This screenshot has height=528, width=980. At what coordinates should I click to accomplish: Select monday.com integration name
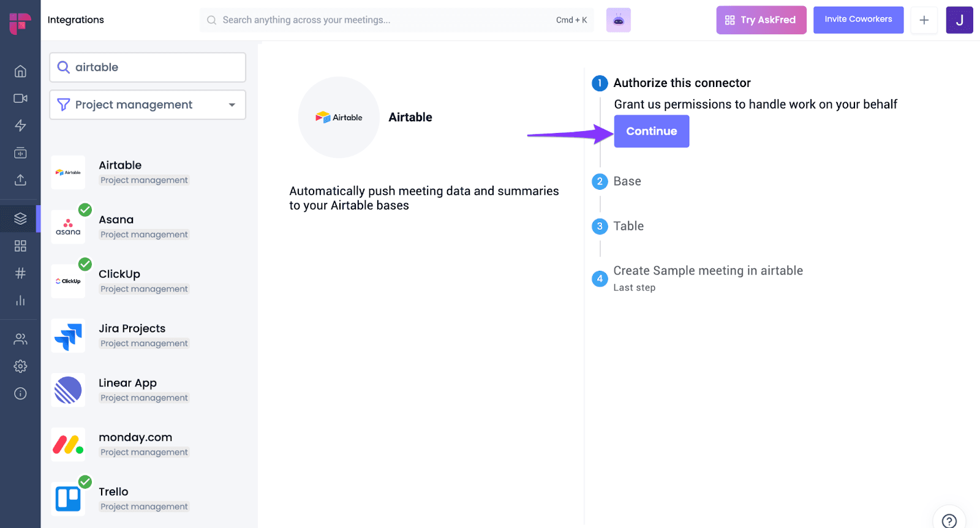pos(135,437)
